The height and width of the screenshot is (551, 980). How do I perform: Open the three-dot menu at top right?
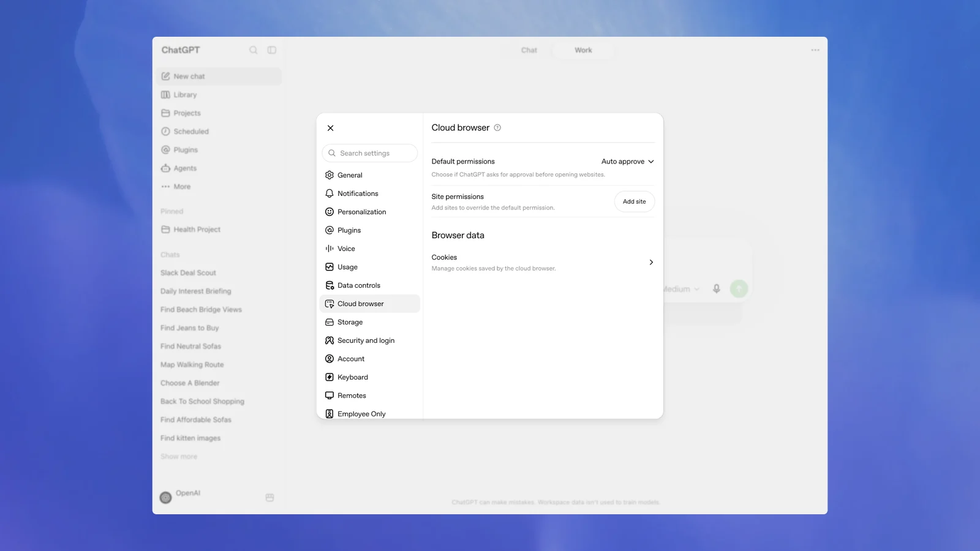click(x=815, y=50)
